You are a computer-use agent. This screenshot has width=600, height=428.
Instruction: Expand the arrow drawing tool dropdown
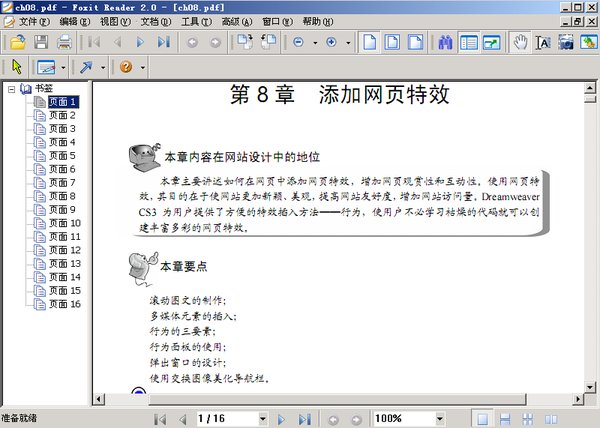(x=103, y=68)
